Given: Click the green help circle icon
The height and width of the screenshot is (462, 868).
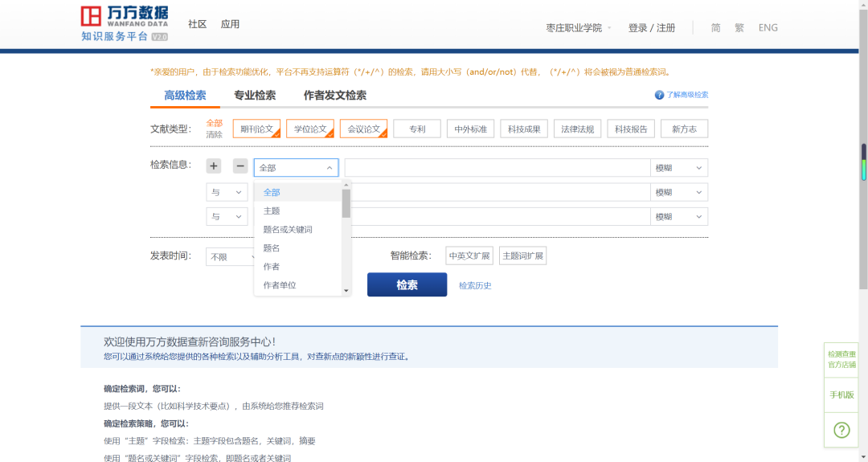Looking at the screenshot, I should pyautogui.click(x=841, y=430).
